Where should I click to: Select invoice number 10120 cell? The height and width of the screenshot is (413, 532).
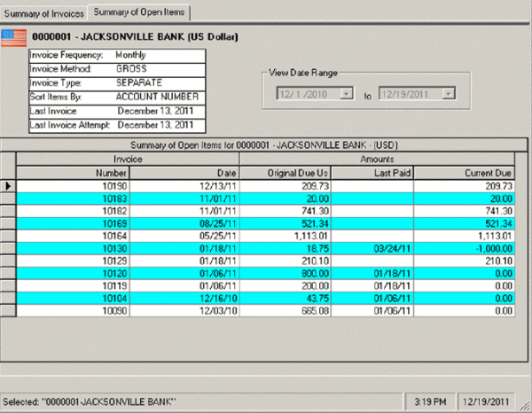pos(73,273)
